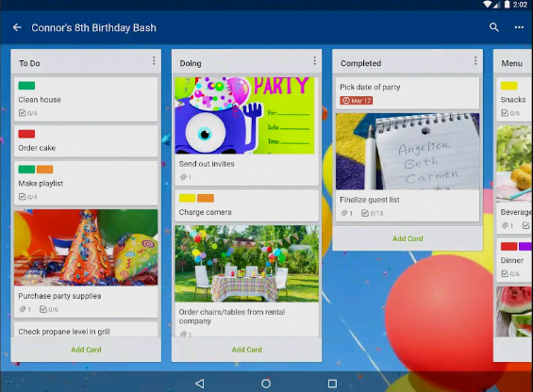Open the Snacks card
The width and height of the screenshot is (533, 392).
[x=515, y=99]
